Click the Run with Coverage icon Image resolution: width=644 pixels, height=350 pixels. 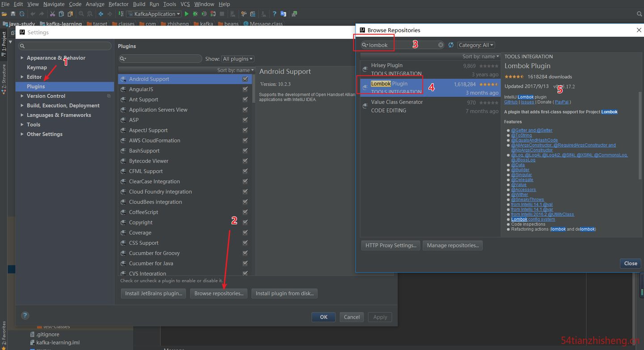[204, 14]
